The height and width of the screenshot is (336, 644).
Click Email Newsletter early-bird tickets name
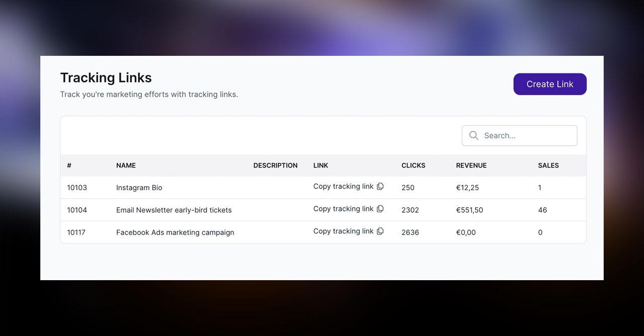point(174,210)
